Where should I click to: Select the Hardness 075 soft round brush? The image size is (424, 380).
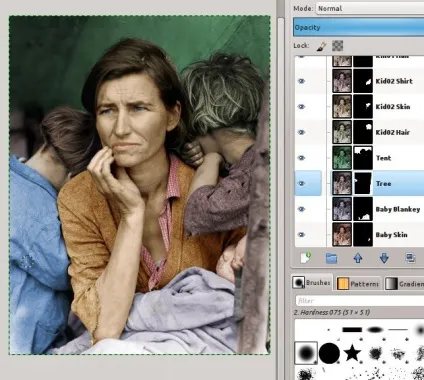pyautogui.click(x=306, y=353)
